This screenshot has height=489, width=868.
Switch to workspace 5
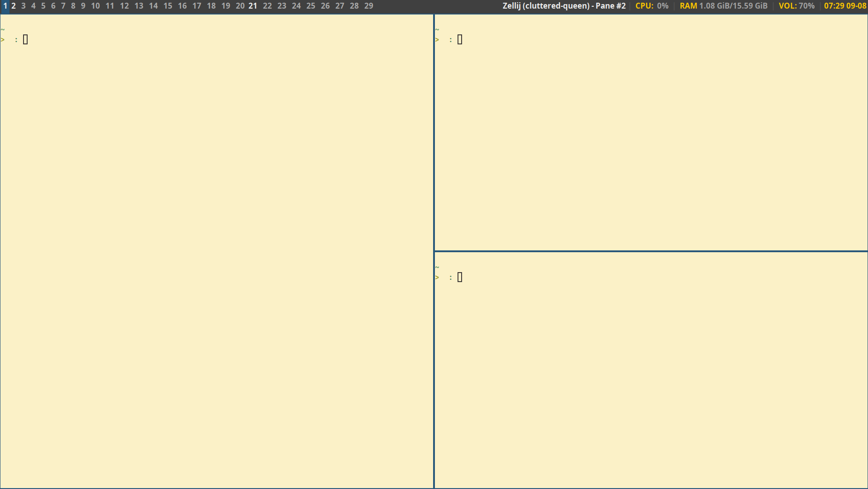(x=43, y=6)
